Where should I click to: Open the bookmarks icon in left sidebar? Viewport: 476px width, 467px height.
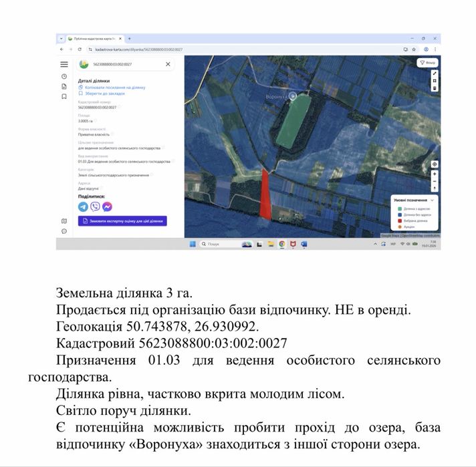coord(64,96)
